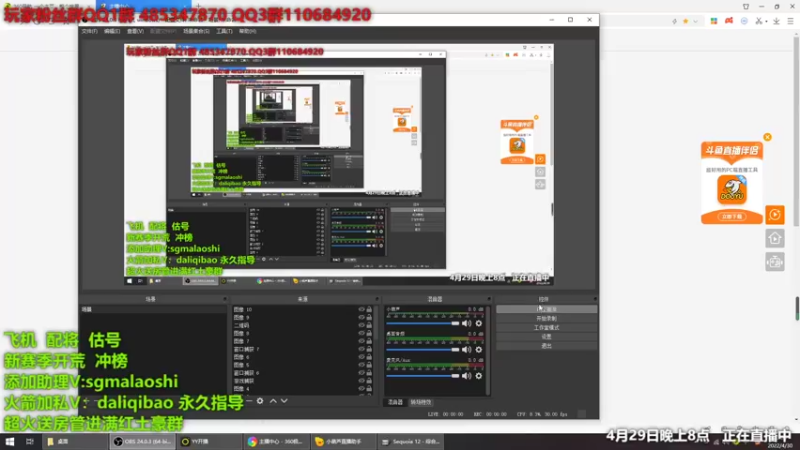Open the browser downloads icon
This screenshot has height=450, width=800.
click(x=776, y=21)
